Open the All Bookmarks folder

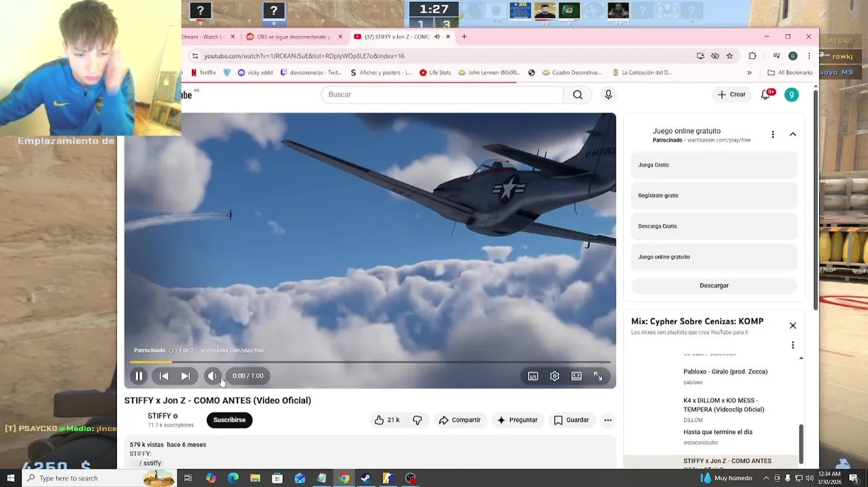pos(790,72)
